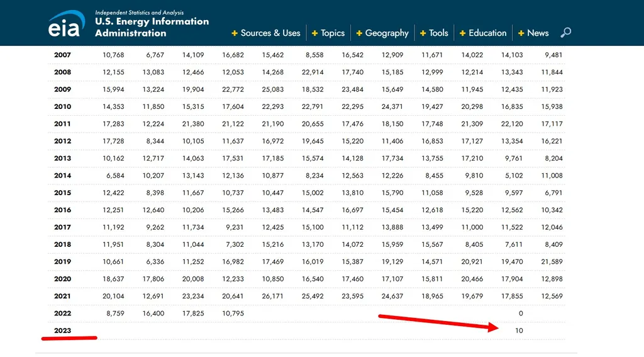
Task: Expand the News menu plus icon
Action: [521, 33]
